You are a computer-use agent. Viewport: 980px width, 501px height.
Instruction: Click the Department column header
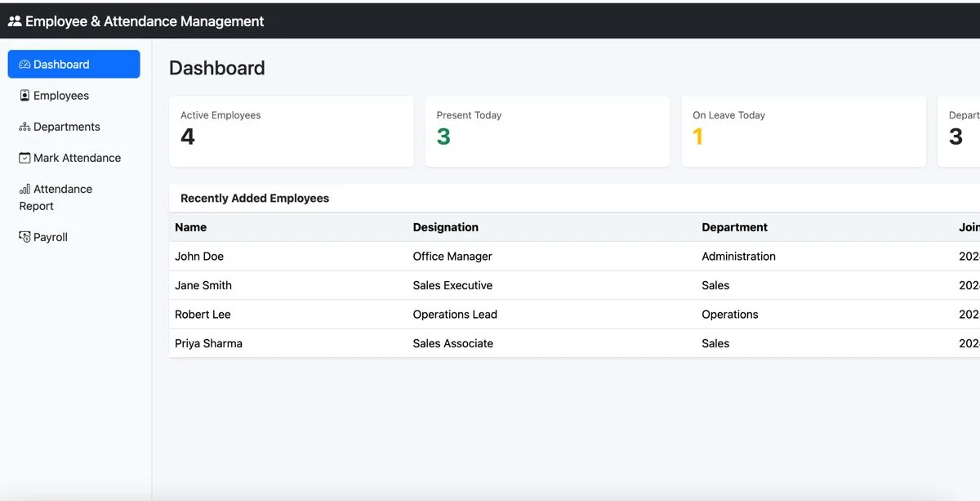(x=735, y=227)
